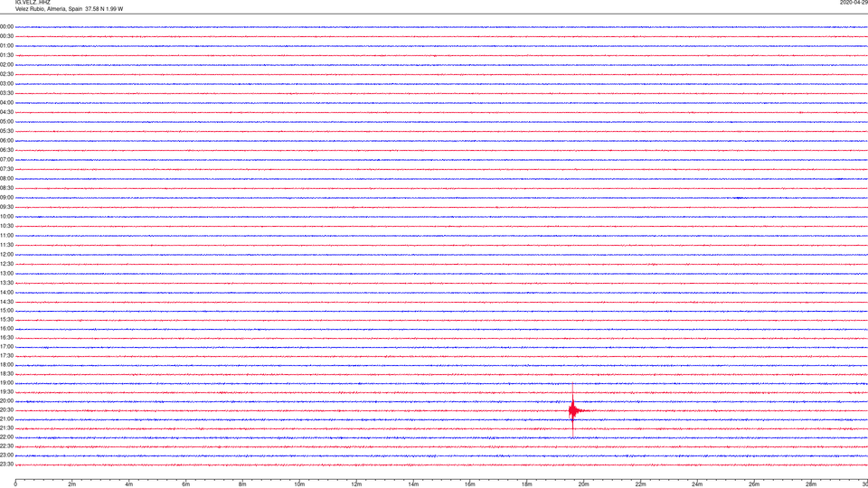Screen dimensions: 868x488
Task: Choose the 10:00 time label
Action: [x=6, y=216]
